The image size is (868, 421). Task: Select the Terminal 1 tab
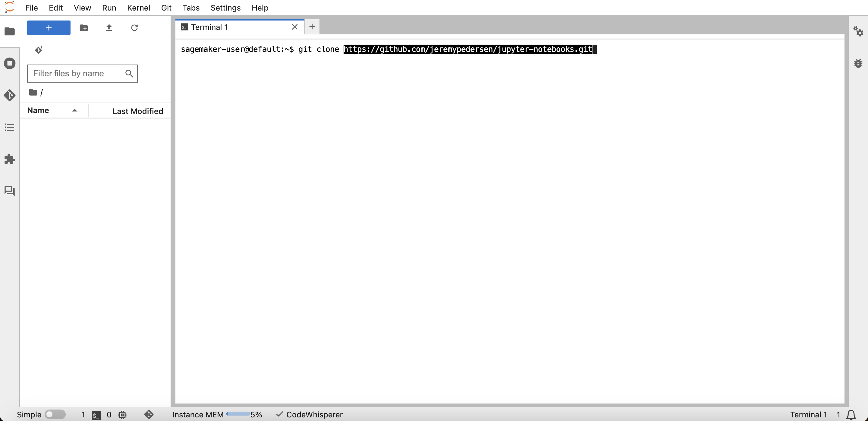[209, 27]
